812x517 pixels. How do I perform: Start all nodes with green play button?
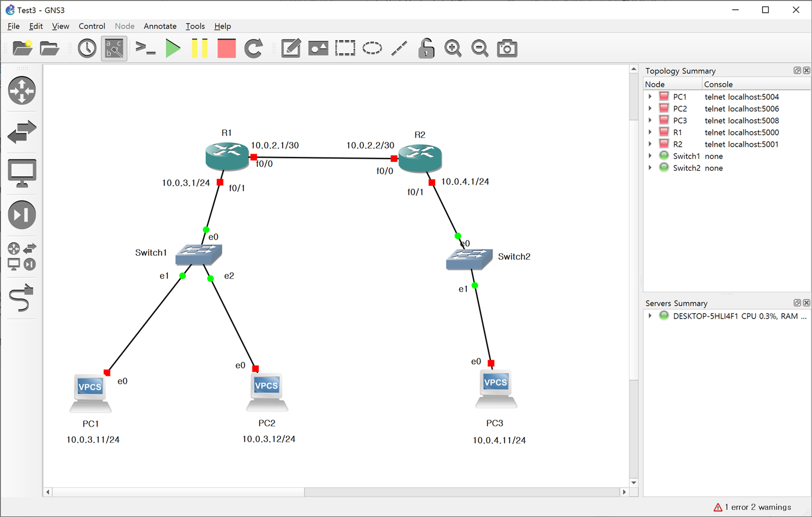pyautogui.click(x=173, y=48)
